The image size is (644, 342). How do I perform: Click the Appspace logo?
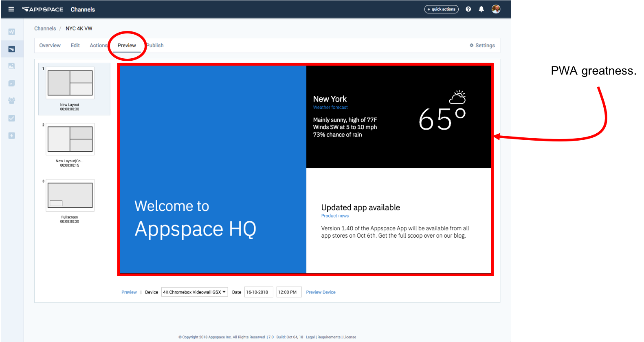43,9
